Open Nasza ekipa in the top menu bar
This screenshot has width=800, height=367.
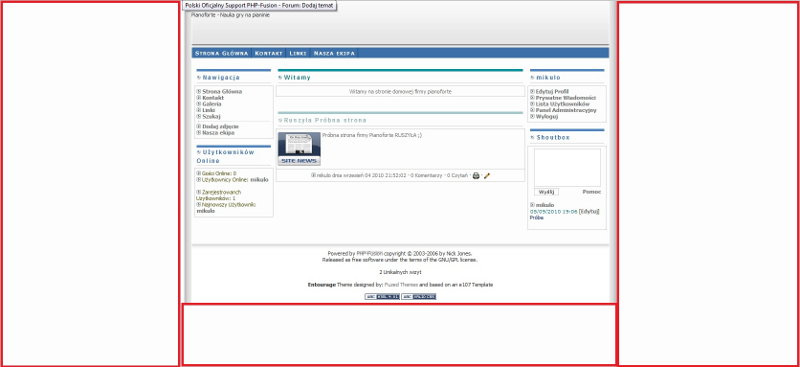tap(334, 53)
